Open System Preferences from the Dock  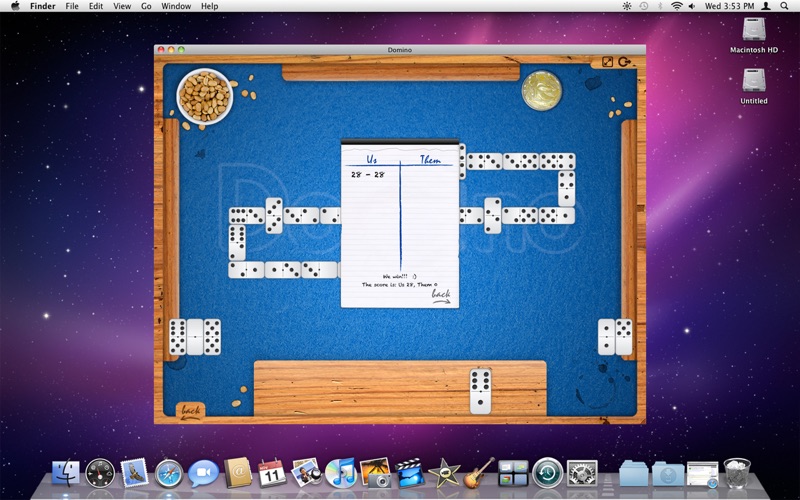582,473
